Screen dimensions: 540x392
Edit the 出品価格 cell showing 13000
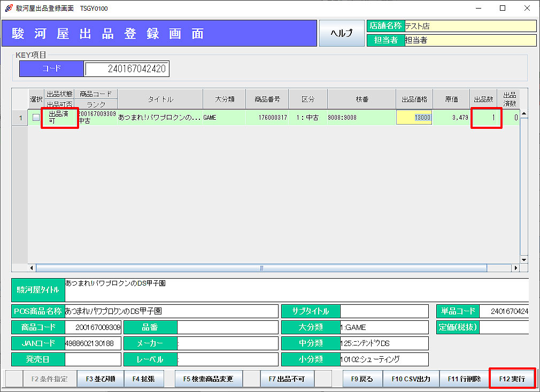pyautogui.click(x=414, y=118)
